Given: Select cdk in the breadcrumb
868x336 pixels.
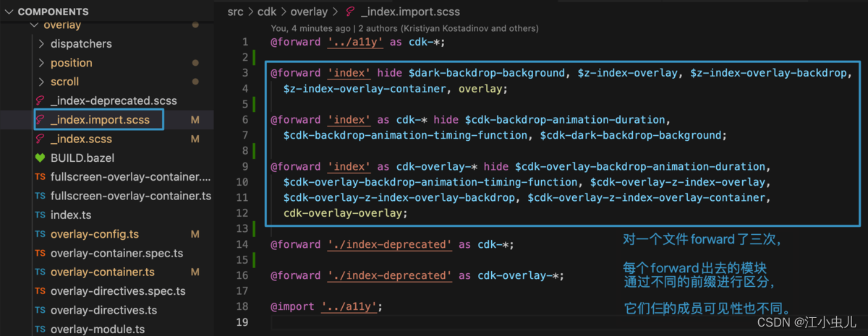Looking at the screenshot, I should [x=268, y=12].
